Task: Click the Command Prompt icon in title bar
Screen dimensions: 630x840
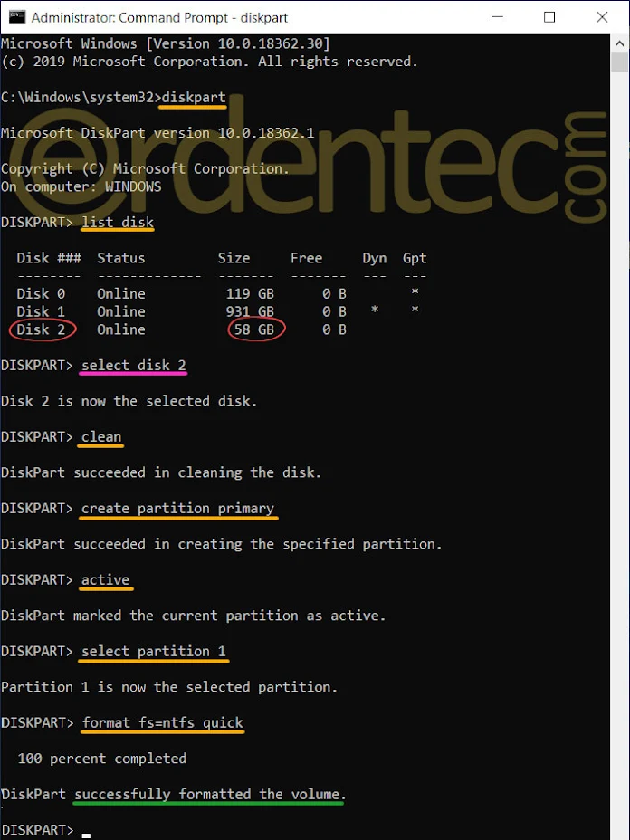Action: 17,17
